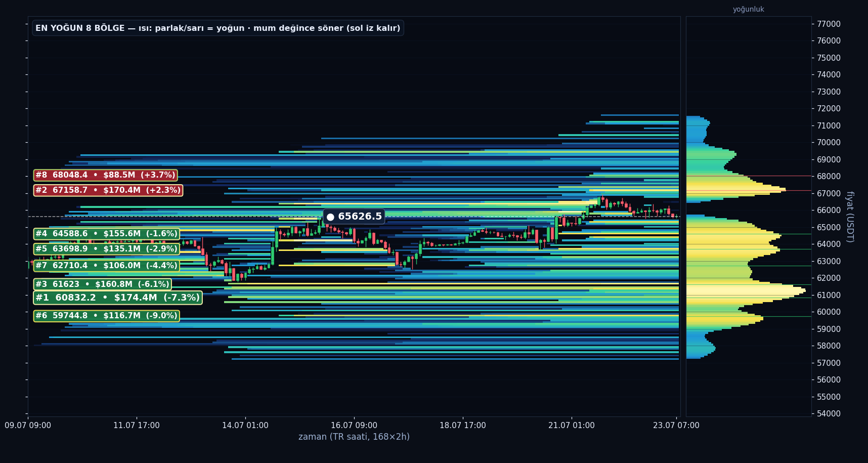
Task: Click the #4 64588.6 zone label
Action: 106,234
